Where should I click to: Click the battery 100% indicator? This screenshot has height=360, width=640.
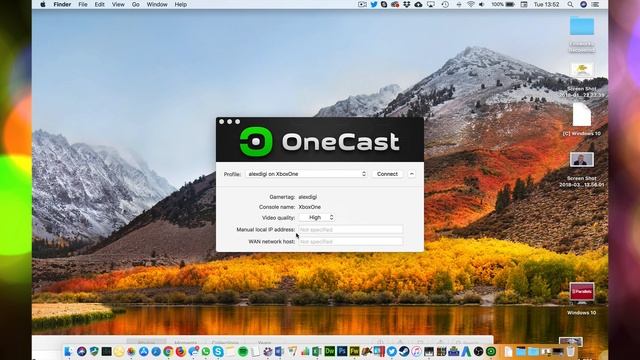[503, 4]
